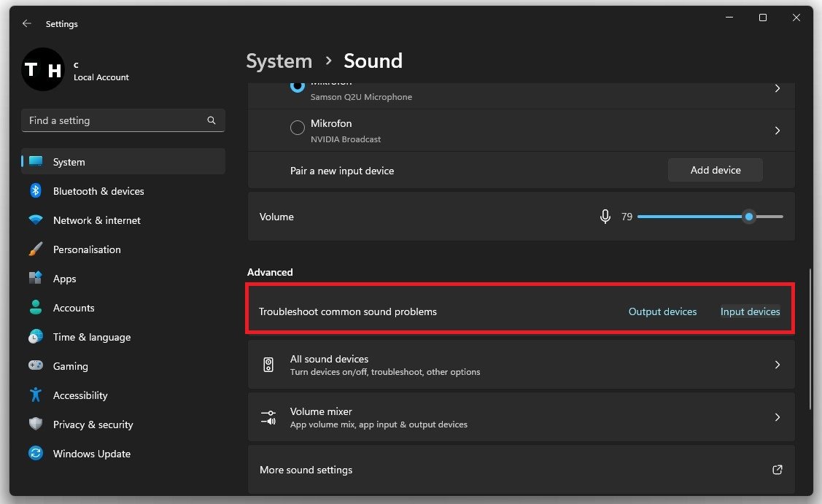
Task: Click the Volume mixer icon
Action: (268, 417)
